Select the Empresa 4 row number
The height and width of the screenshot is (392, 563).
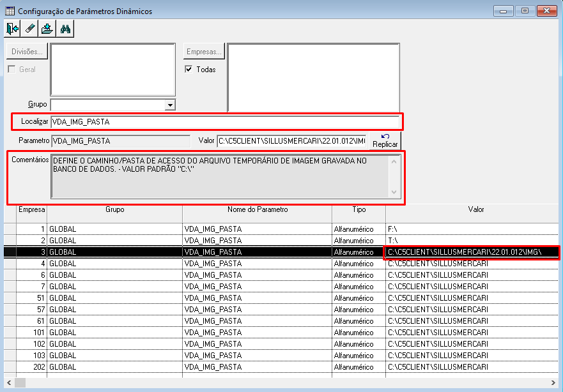pos(31,264)
